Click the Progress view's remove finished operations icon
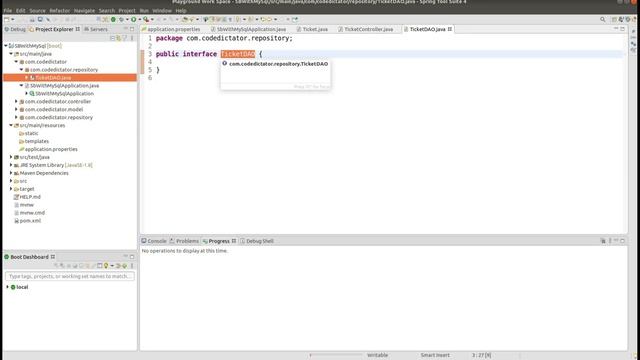Screen dimensions: 640x360 (603, 241)
